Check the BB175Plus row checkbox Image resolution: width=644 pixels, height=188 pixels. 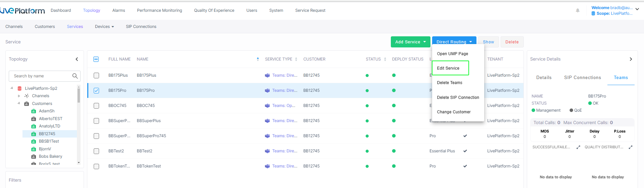[x=96, y=75]
